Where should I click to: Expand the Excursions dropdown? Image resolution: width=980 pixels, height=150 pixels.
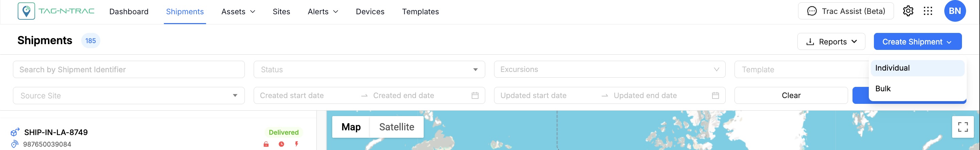(609, 70)
